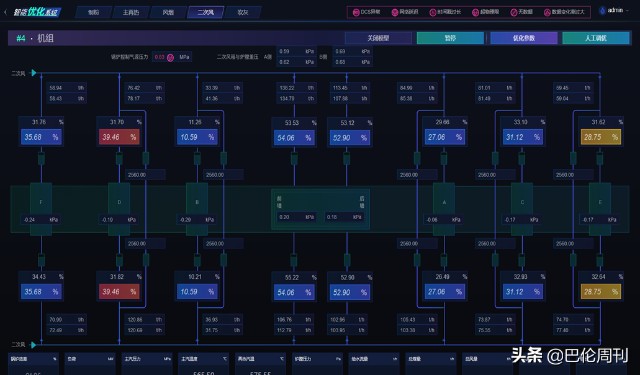The width and height of the screenshot is (640, 375).
Task: Click yellow 28.75 % box under 32.64 reading
Action: [600, 292]
